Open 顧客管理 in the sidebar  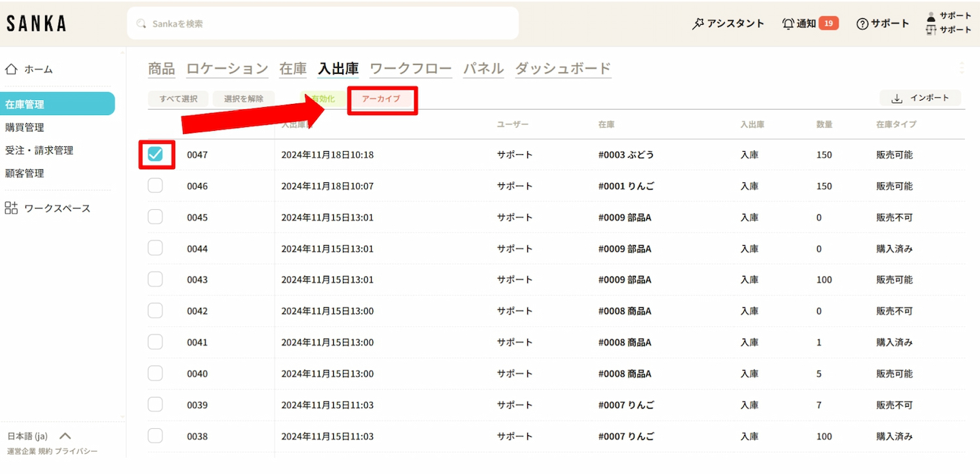[25, 173]
